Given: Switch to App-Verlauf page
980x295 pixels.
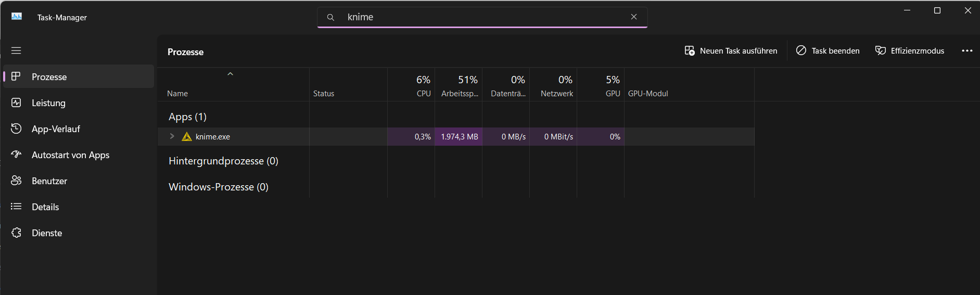Looking at the screenshot, I should click(x=56, y=129).
